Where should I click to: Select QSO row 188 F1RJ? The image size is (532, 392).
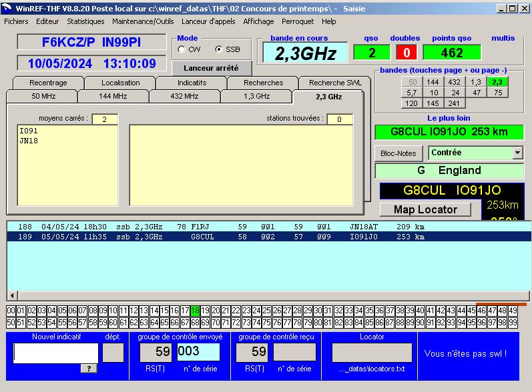click(269, 227)
